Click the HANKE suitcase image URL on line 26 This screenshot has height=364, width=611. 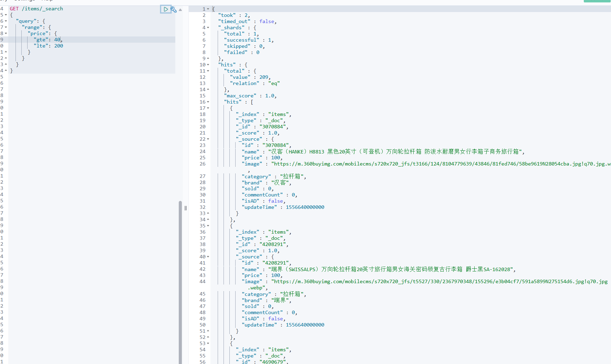413,164
